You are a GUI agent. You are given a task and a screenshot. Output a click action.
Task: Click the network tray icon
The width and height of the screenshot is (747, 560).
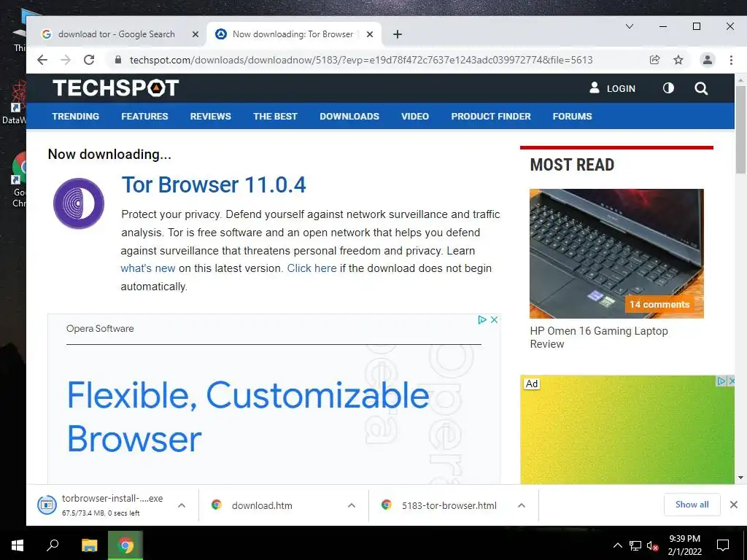635,545
